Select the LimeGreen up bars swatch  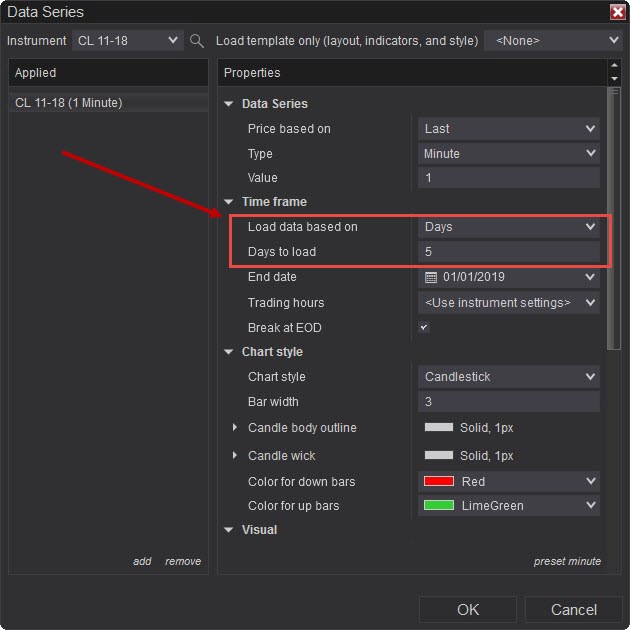439,505
